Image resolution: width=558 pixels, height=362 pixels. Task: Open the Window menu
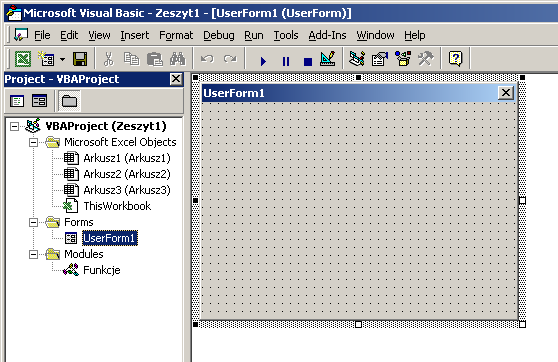pyautogui.click(x=375, y=35)
